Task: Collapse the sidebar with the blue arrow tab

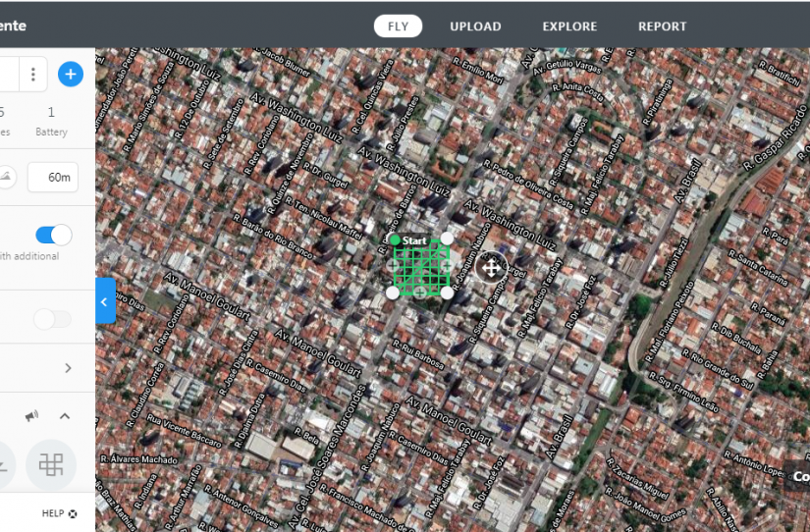Action: point(105,301)
